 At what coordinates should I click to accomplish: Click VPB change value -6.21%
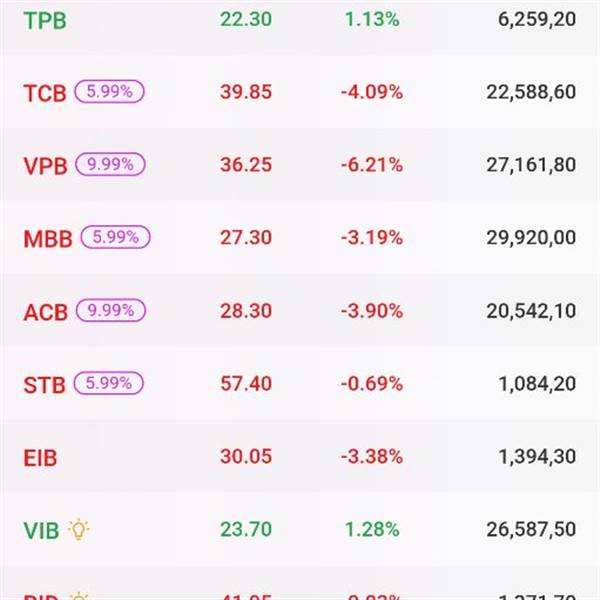click(371, 165)
